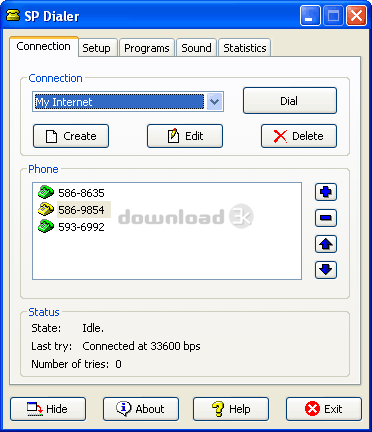Open the Programs tab
The width and height of the screenshot is (372, 432).
coord(147,48)
